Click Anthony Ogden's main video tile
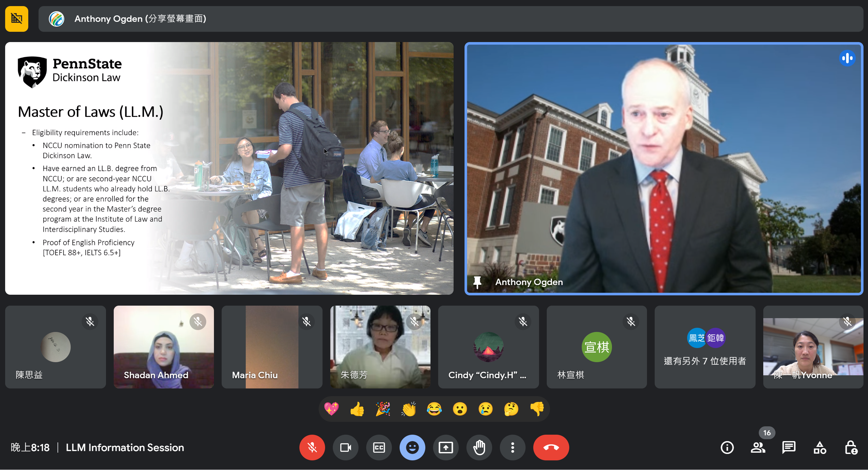The width and height of the screenshot is (868, 470). click(x=664, y=168)
